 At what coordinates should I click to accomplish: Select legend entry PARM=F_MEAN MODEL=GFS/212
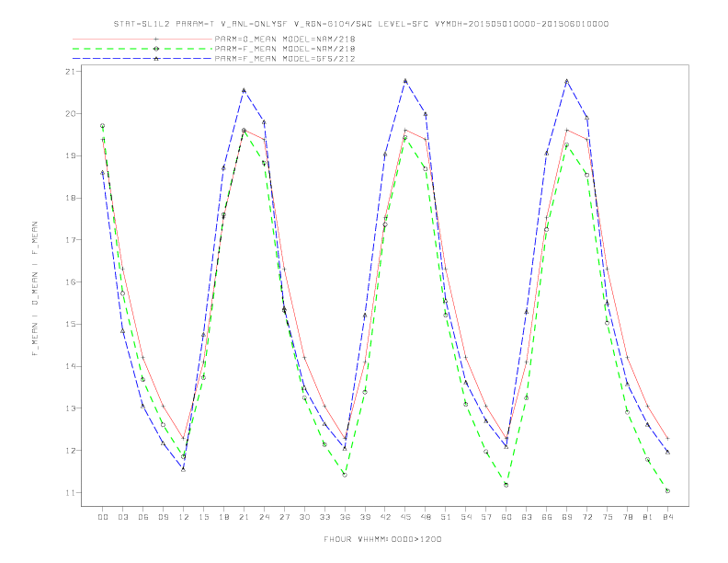coord(285,59)
